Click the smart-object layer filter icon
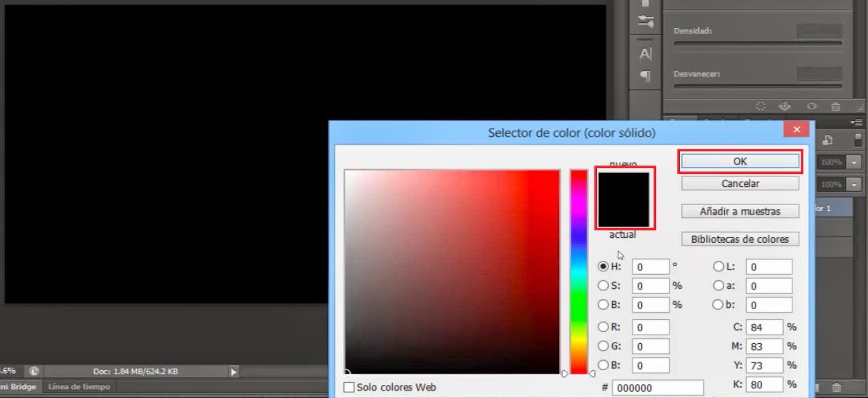 coord(827,140)
